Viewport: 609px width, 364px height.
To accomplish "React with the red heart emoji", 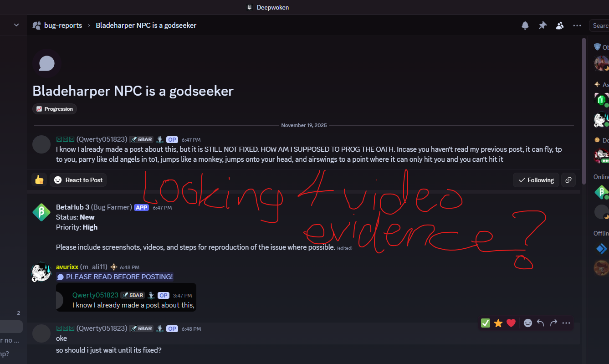I will click(x=511, y=323).
